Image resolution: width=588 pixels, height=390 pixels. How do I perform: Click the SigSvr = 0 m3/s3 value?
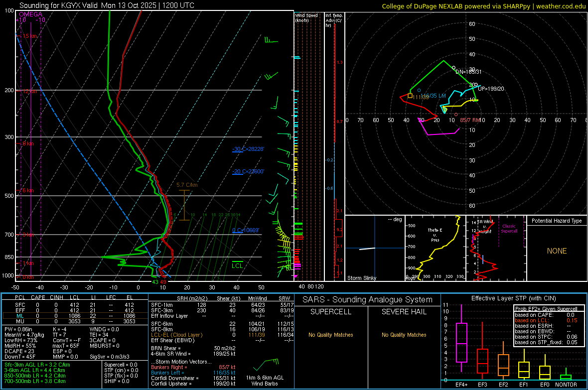pos(110,357)
